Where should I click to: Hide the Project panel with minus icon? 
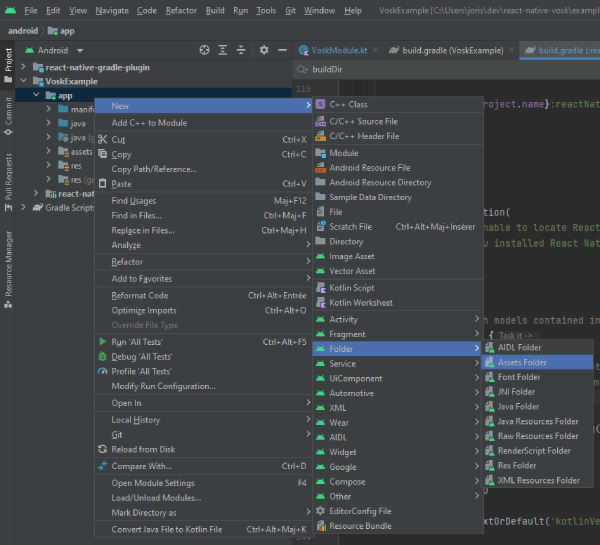click(x=282, y=50)
